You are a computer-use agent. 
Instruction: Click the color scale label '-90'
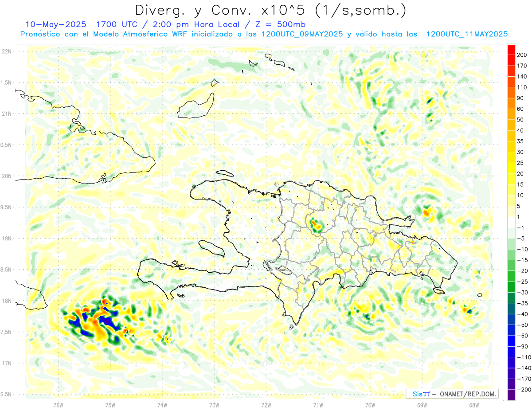click(x=524, y=346)
